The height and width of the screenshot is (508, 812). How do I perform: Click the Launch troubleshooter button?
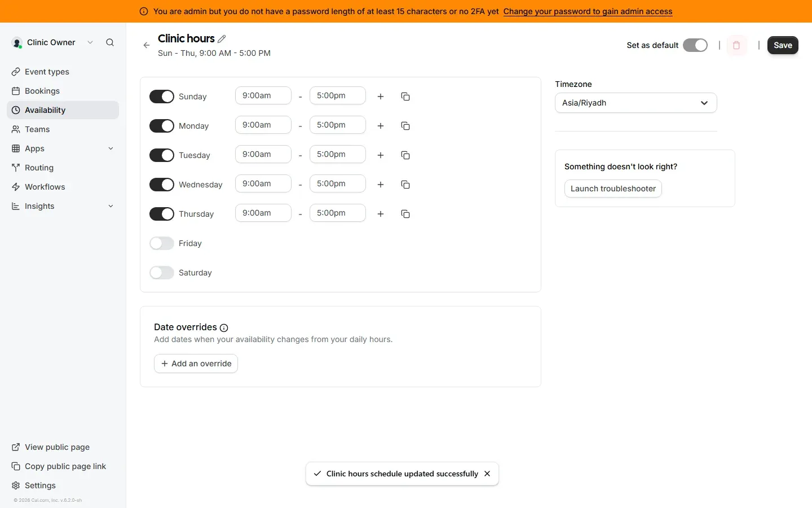tap(613, 189)
